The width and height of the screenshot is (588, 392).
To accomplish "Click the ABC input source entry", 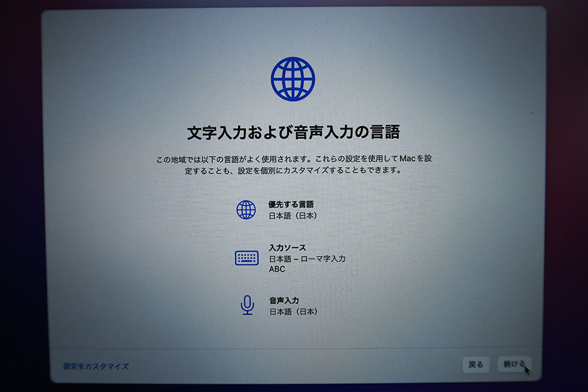I will point(277,269).
